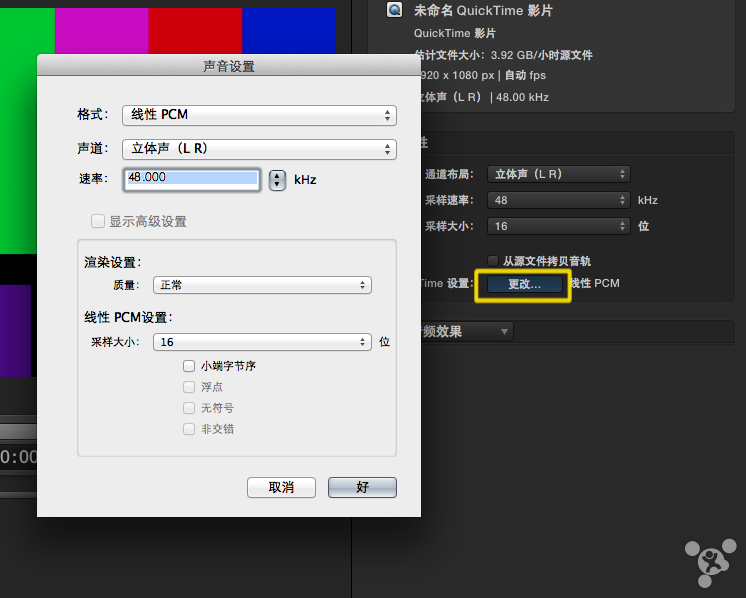
Task: Expand the 质量 dropdown set to 正常
Action: click(262, 285)
